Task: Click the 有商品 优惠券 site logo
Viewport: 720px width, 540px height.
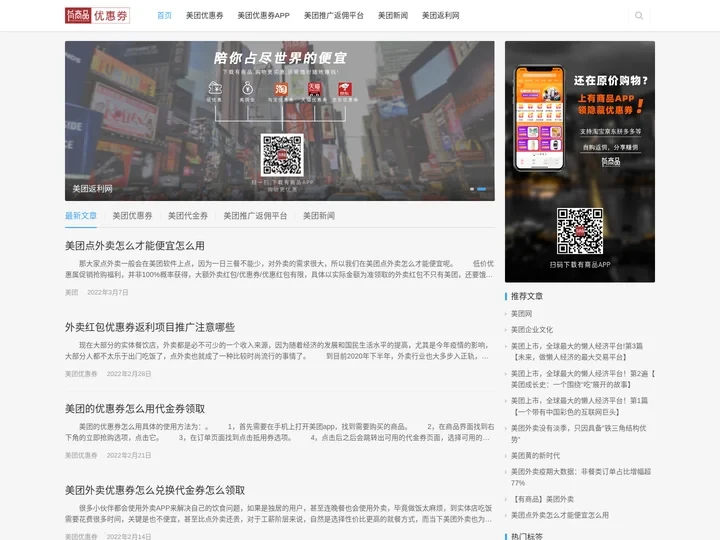Action: tap(97, 16)
